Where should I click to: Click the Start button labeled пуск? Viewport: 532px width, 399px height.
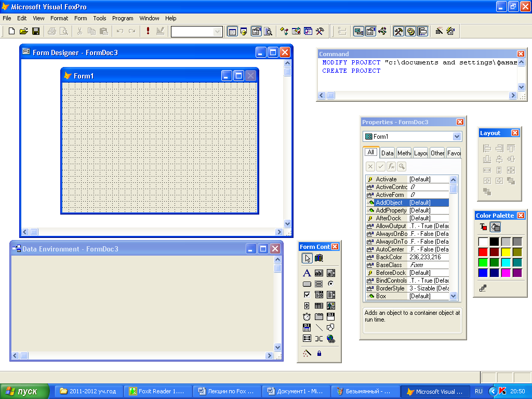tap(24, 391)
